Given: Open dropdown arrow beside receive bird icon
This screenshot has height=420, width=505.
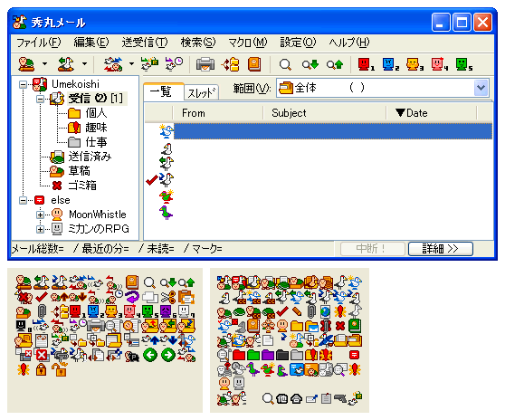Looking at the screenshot, I should [x=84, y=64].
